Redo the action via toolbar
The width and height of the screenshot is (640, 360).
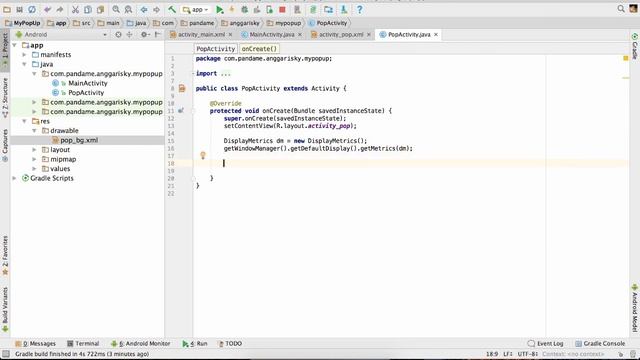(60, 9)
